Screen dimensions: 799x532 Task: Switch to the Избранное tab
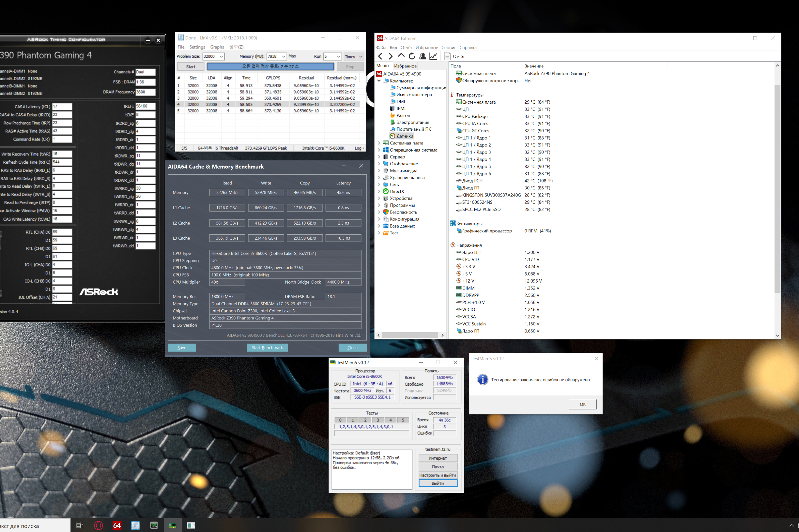pyautogui.click(x=405, y=66)
